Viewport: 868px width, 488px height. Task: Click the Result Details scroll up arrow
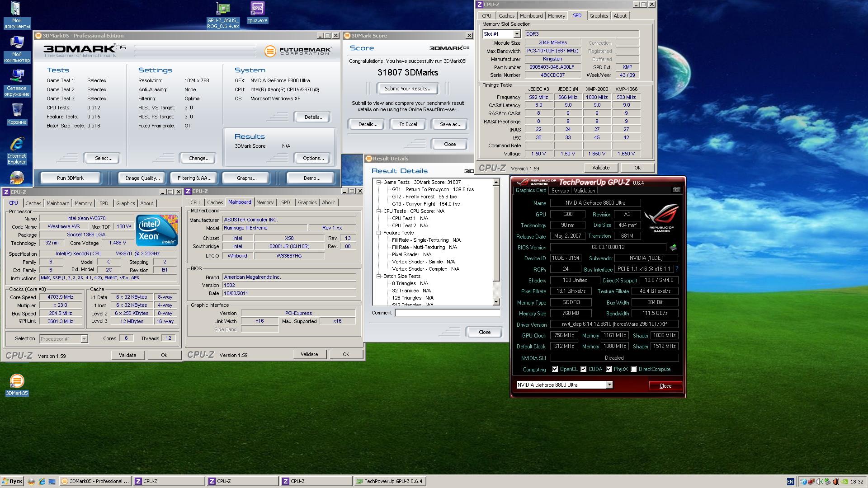496,182
